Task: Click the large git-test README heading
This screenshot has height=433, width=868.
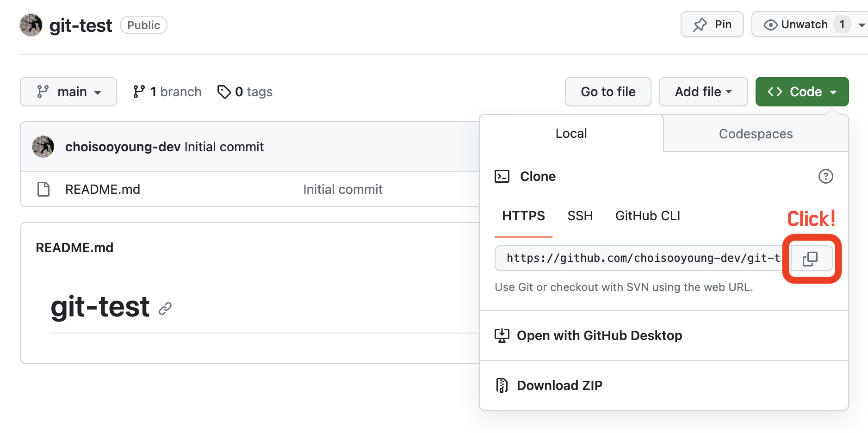Action: point(100,307)
